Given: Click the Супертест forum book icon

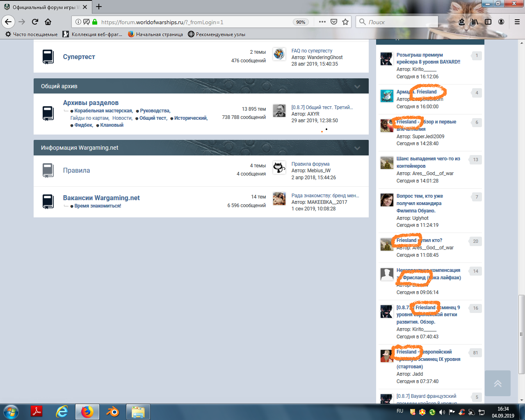Looking at the screenshot, I should 48,57.
